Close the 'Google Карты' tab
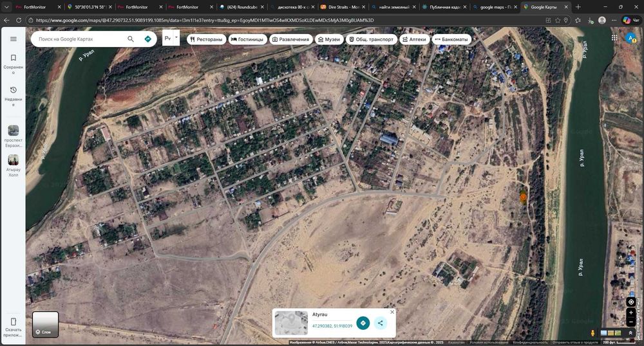The width and height of the screenshot is (644, 346). 566,7
